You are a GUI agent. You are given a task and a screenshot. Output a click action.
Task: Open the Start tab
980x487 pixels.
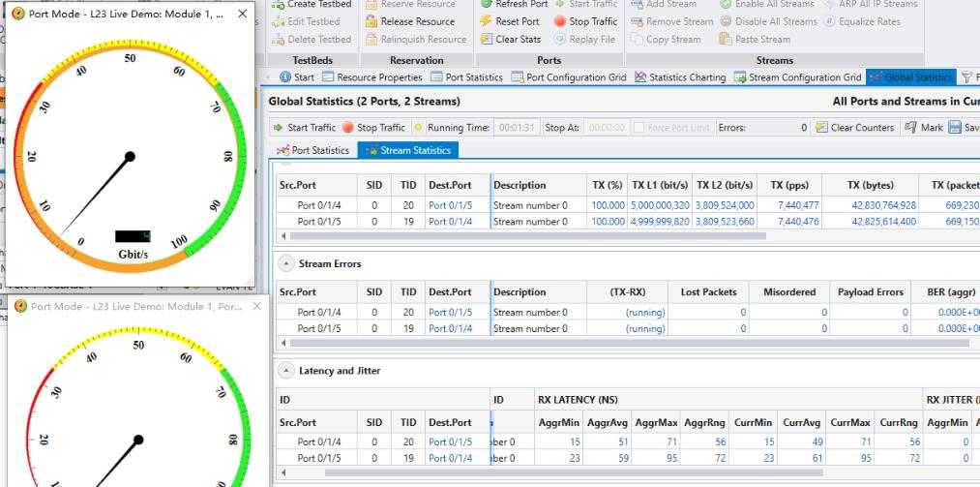(297, 77)
